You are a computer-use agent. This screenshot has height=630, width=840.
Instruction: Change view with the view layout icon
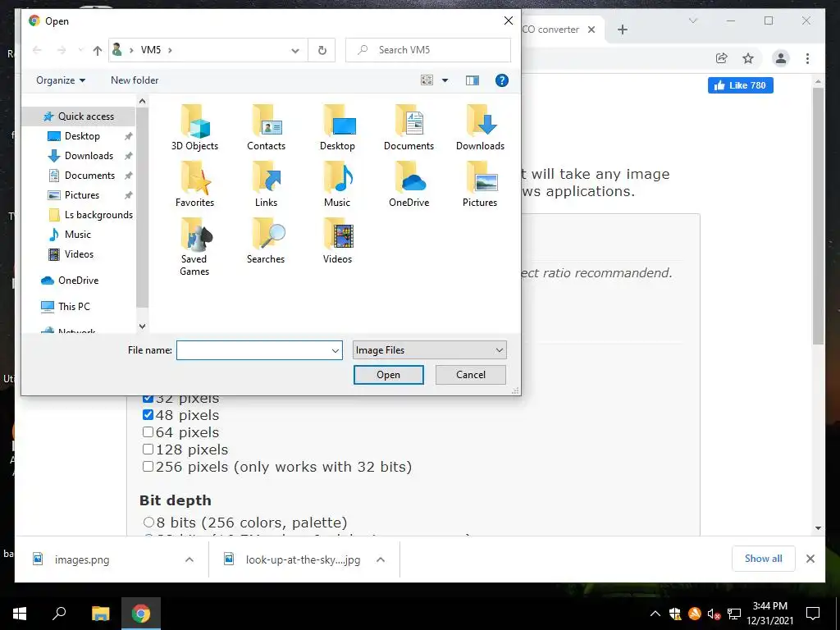(427, 80)
